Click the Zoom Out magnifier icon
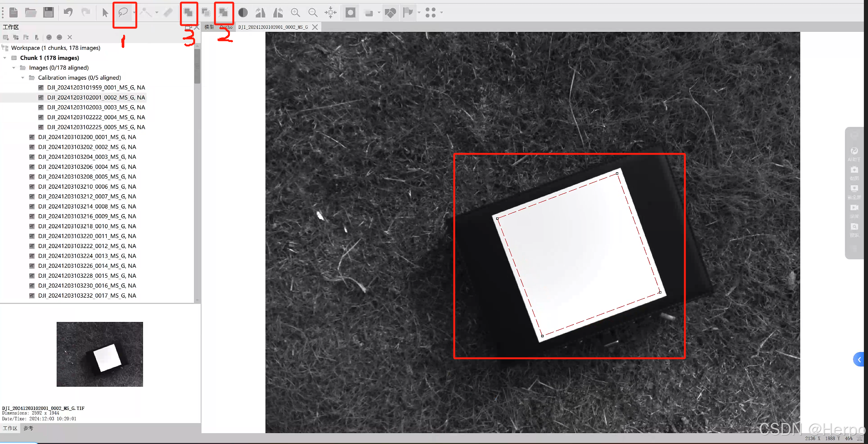Image resolution: width=868 pixels, height=444 pixels. [313, 13]
